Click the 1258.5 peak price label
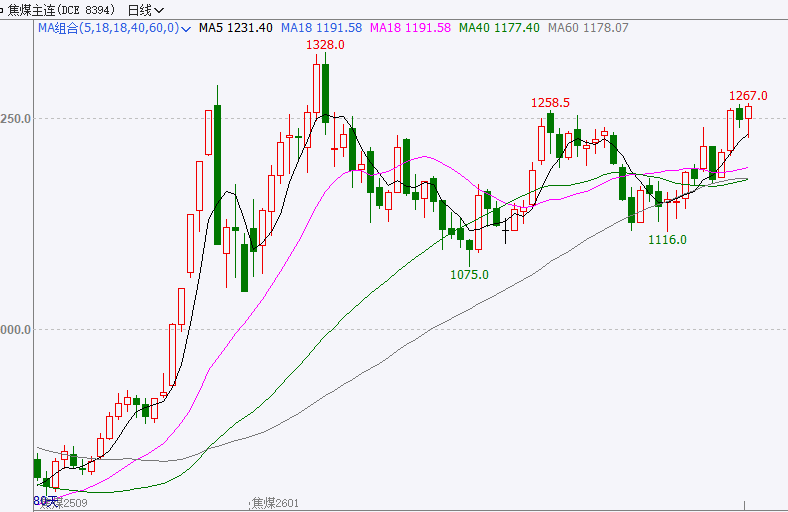788x512 pixels. pos(550,102)
